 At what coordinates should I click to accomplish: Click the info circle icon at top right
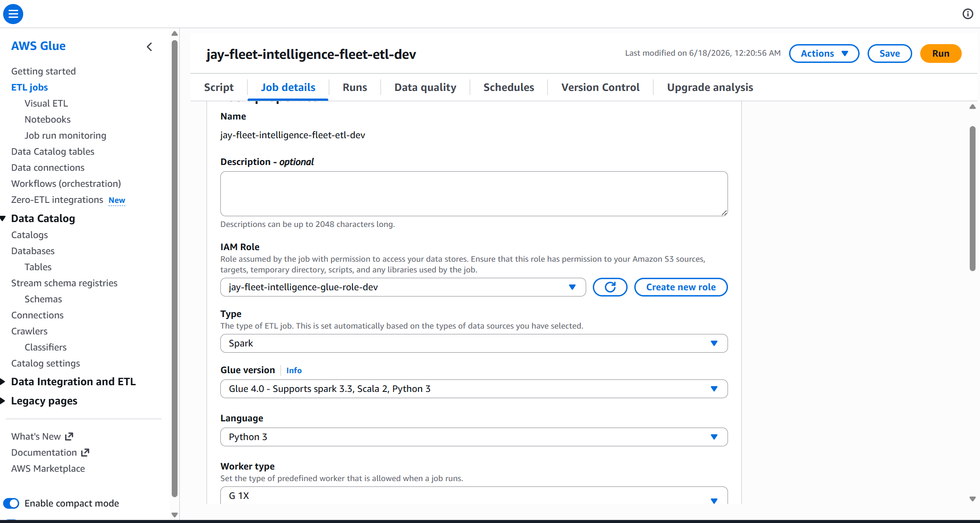coord(968,14)
